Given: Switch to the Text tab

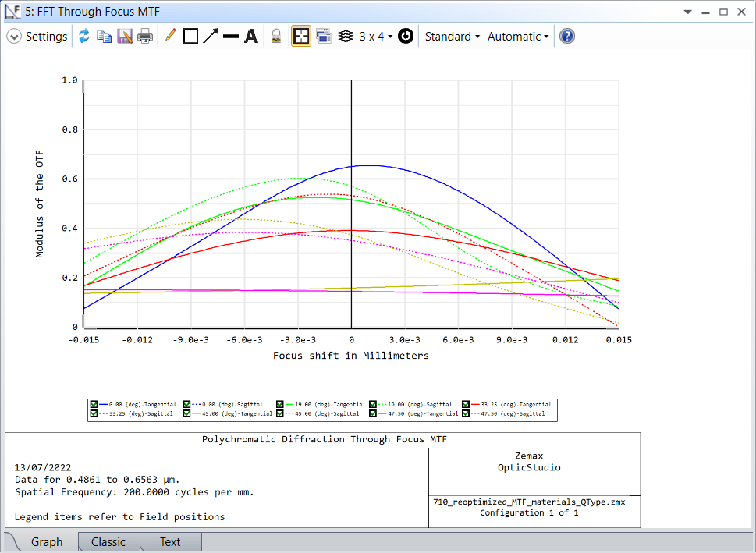Looking at the screenshot, I should [170, 542].
